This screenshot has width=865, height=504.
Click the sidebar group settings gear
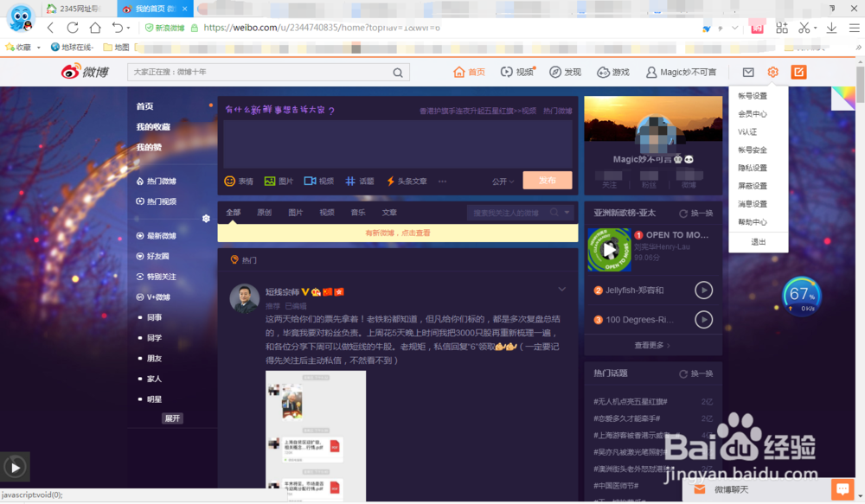point(207,219)
